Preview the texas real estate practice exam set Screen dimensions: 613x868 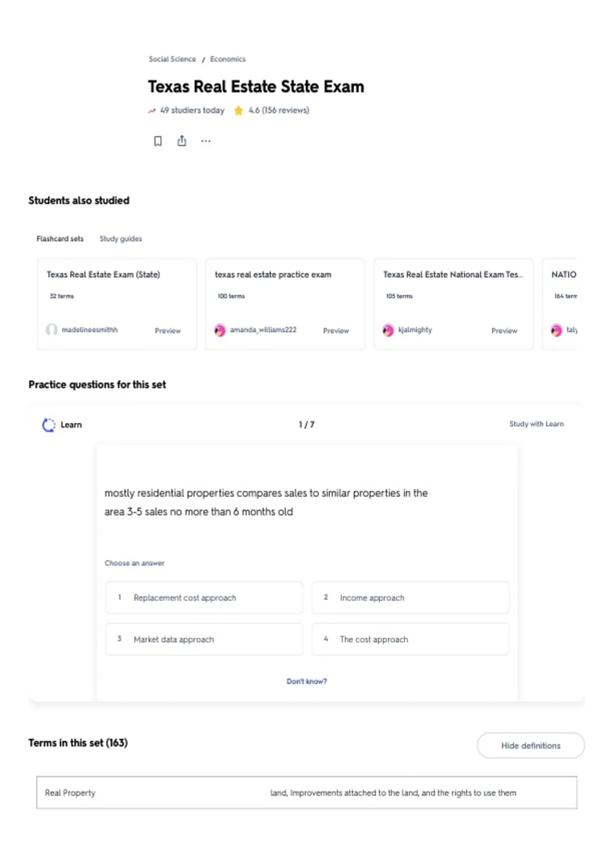[336, 331]
